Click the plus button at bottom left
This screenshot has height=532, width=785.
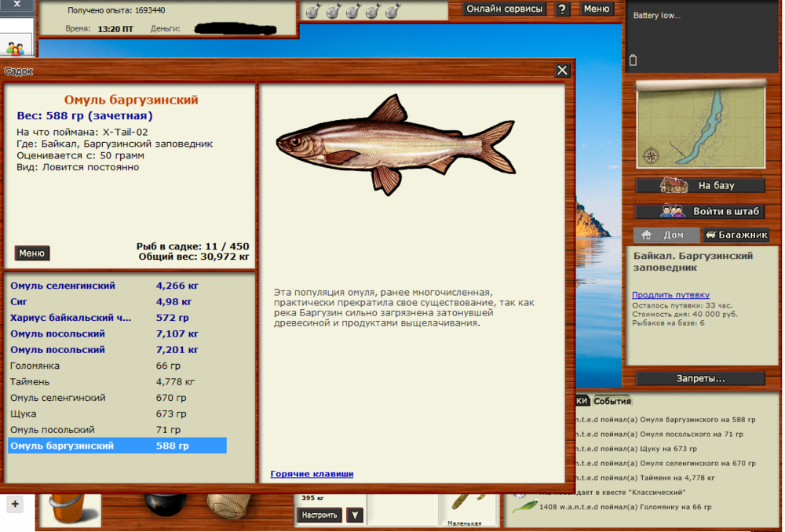tap(15, 504)
